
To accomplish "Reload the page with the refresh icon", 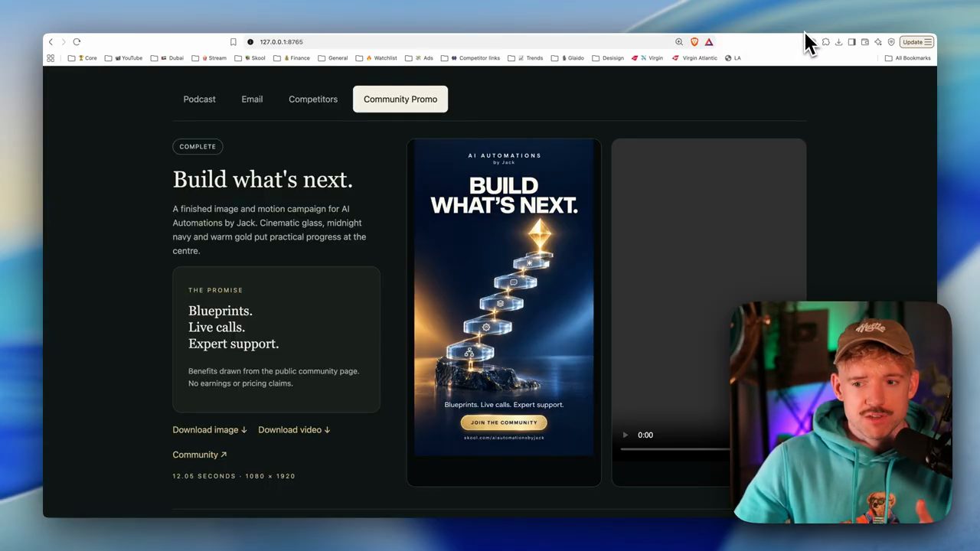I will point(77,42).
